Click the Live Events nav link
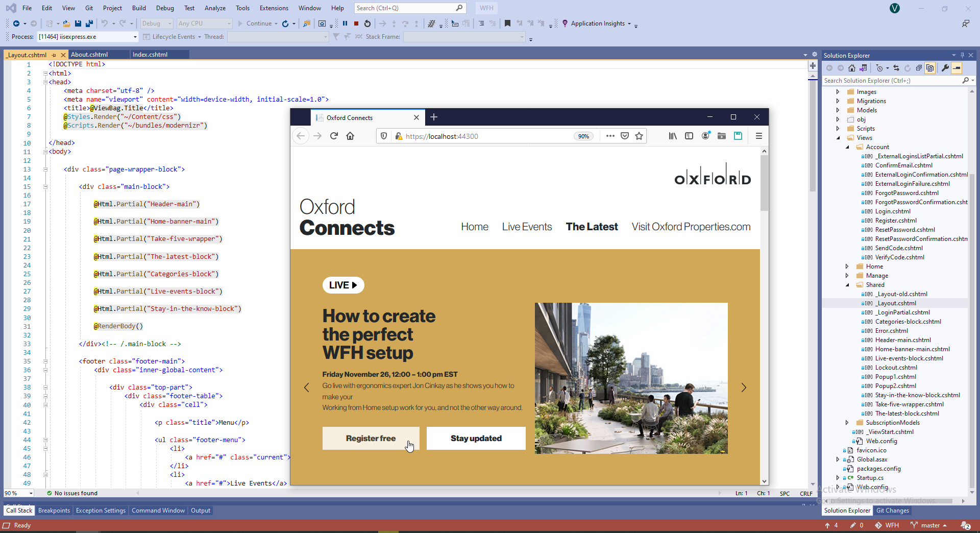 (x=527, y=227)
